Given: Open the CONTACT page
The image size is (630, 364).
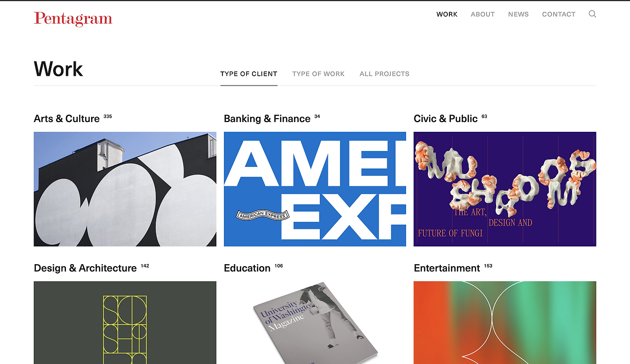Looking at the screenshot, I should click(559, 14).
